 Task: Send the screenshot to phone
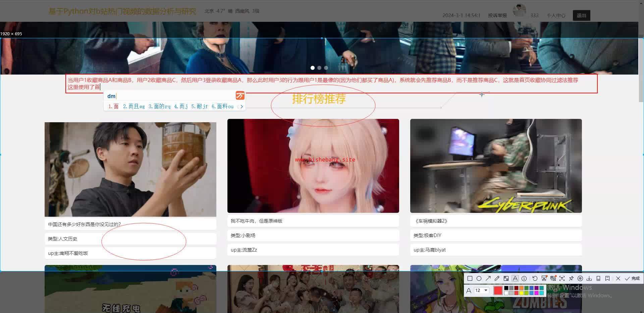[x=598, y=278]
